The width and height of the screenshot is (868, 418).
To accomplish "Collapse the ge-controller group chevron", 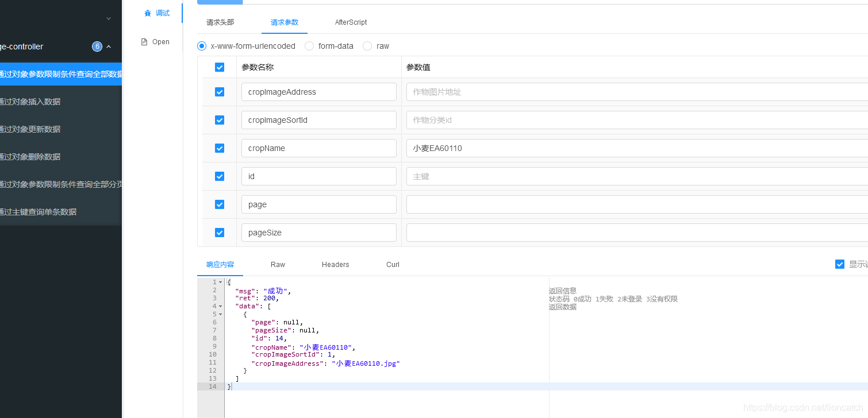I will pyautogui.click(x=109, y=47).
